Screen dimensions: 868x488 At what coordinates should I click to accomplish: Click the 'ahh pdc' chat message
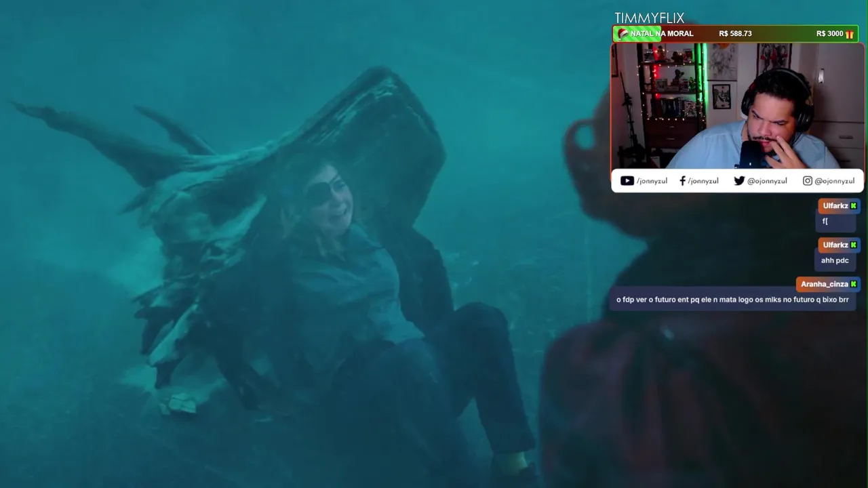point(835,260)
